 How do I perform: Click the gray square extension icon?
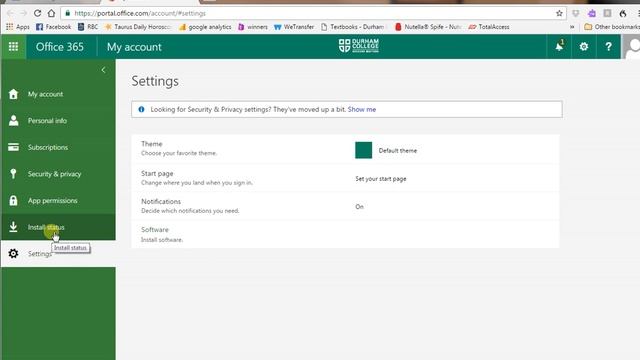point(607,13)
